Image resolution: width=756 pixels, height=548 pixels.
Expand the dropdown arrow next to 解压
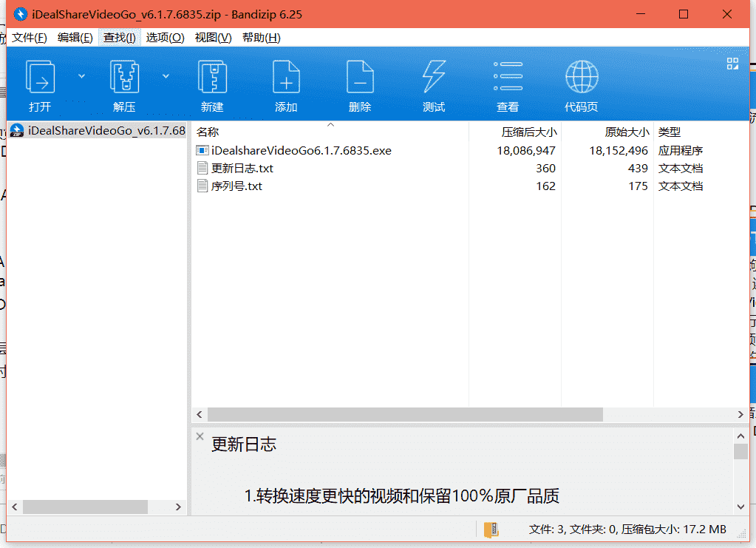click(166, 76)
